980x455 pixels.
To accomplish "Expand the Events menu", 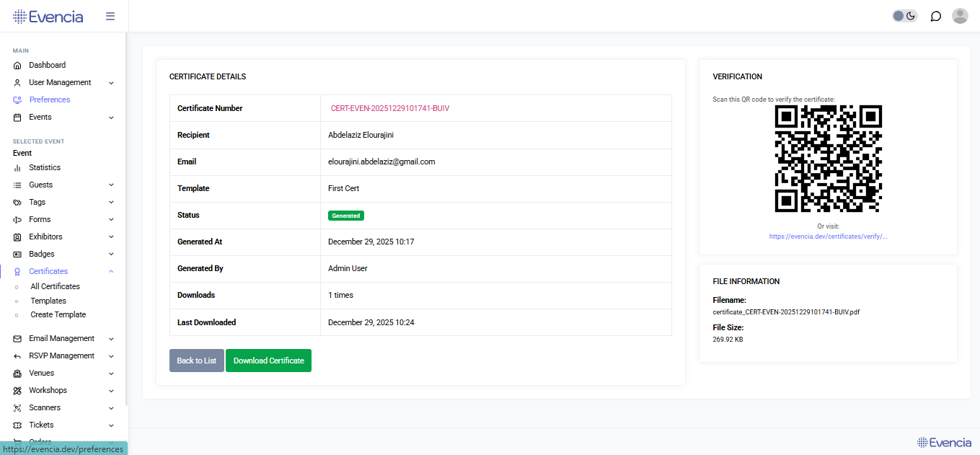I will tap(110, 117).
